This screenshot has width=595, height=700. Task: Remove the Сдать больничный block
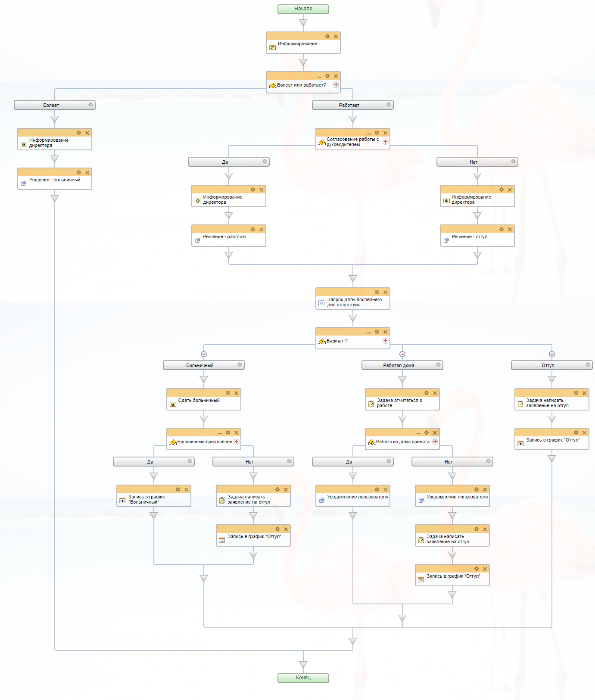click(x=236, y=393)
